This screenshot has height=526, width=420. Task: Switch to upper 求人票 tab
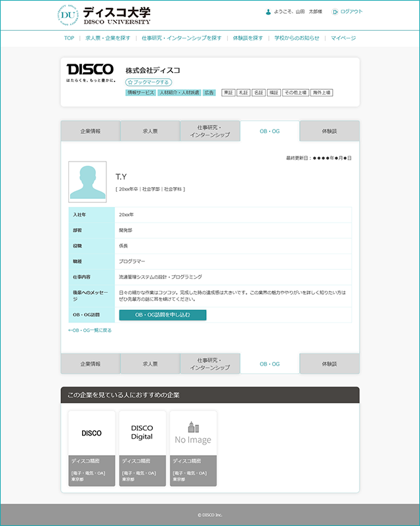point(150,131)
